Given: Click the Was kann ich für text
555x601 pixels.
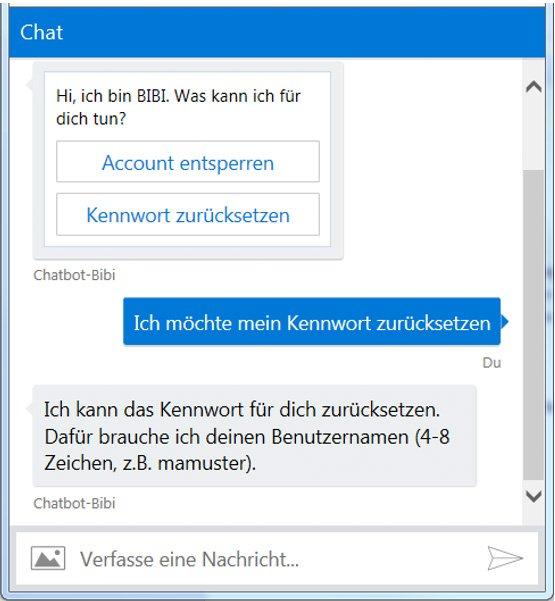Looking at the screenshot, I should (x=238, y=95).
